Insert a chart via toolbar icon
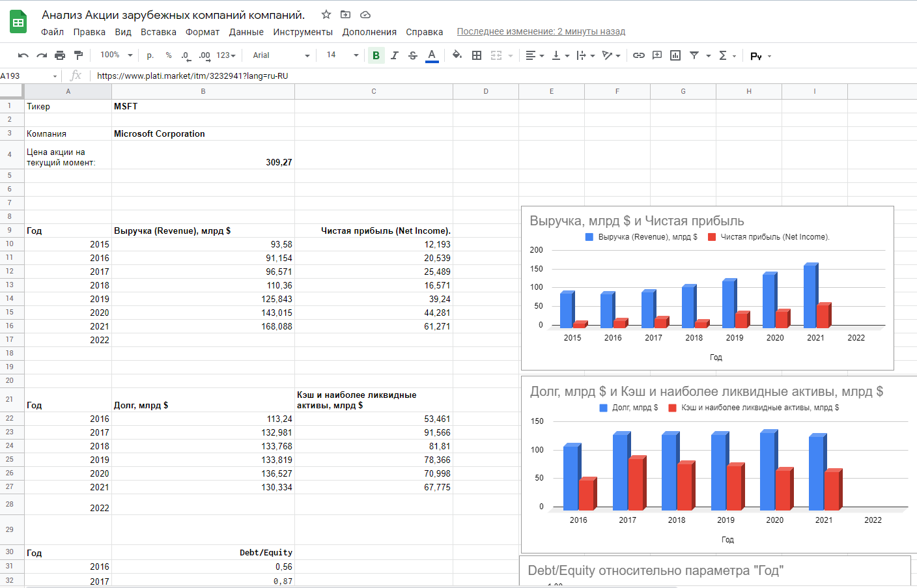Image resolution: width=917 pixels, height=588 pixels. pyautogui.click(x=675, y=55)
